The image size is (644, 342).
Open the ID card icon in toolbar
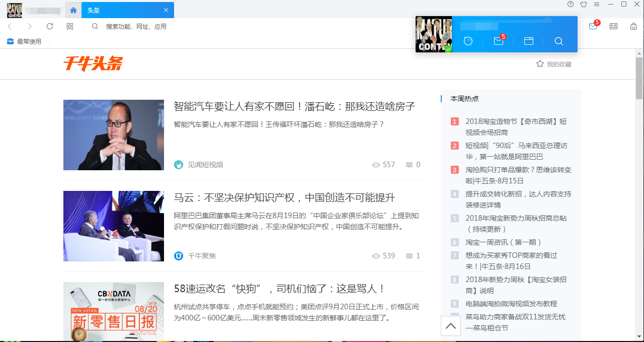[x=613, y=26]
